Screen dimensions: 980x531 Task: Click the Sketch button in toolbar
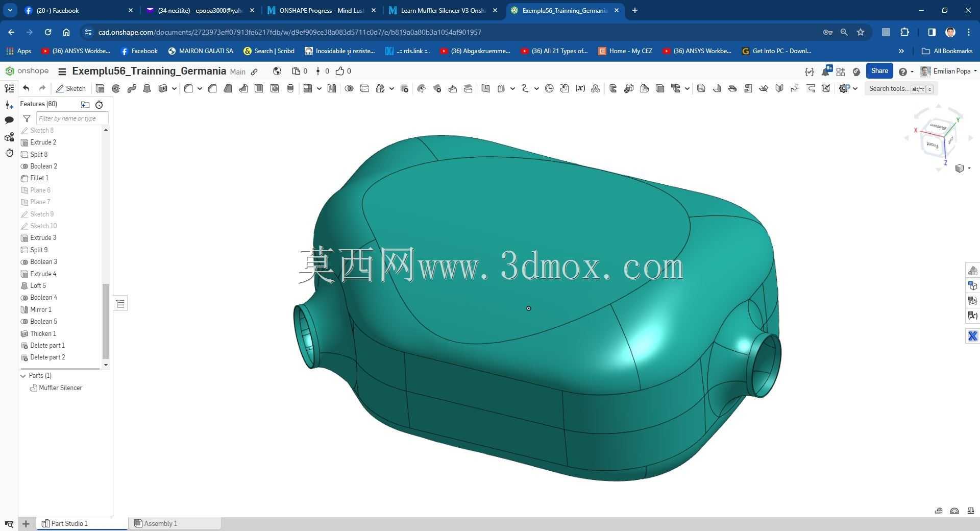pyautogui.click(x=71, y=88)
